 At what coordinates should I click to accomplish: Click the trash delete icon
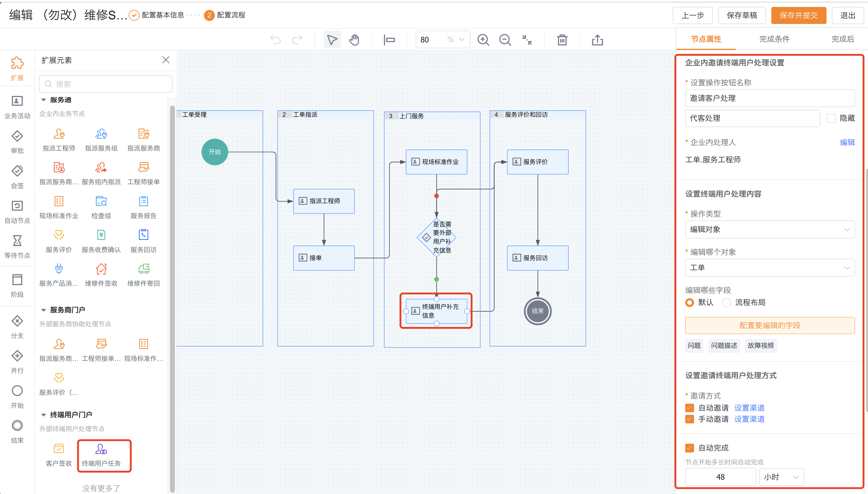[562, 40]
